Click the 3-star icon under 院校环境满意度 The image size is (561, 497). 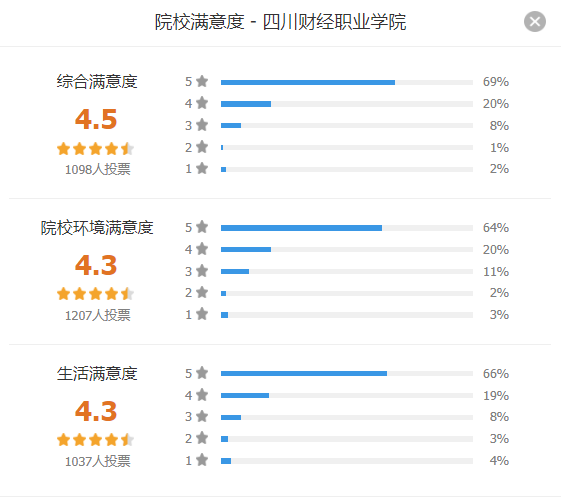[202, 271]
